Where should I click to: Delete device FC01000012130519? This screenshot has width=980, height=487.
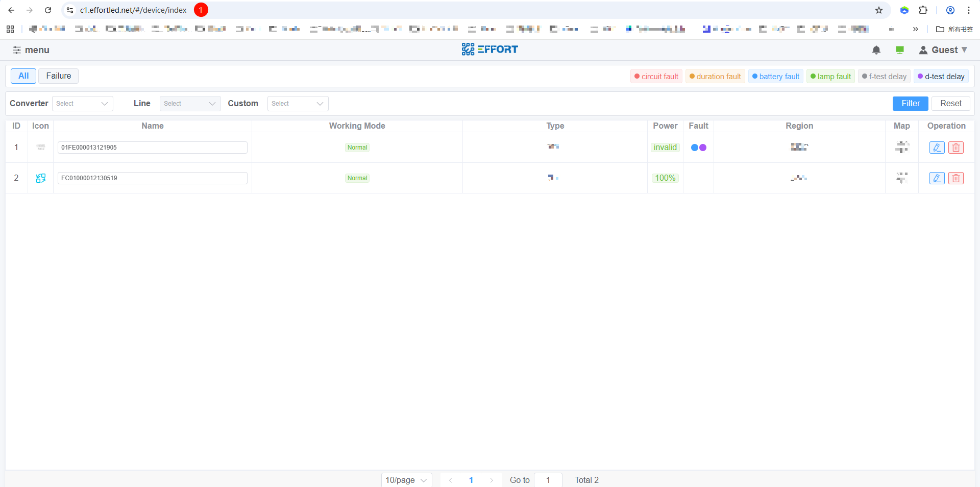(955, 178)
